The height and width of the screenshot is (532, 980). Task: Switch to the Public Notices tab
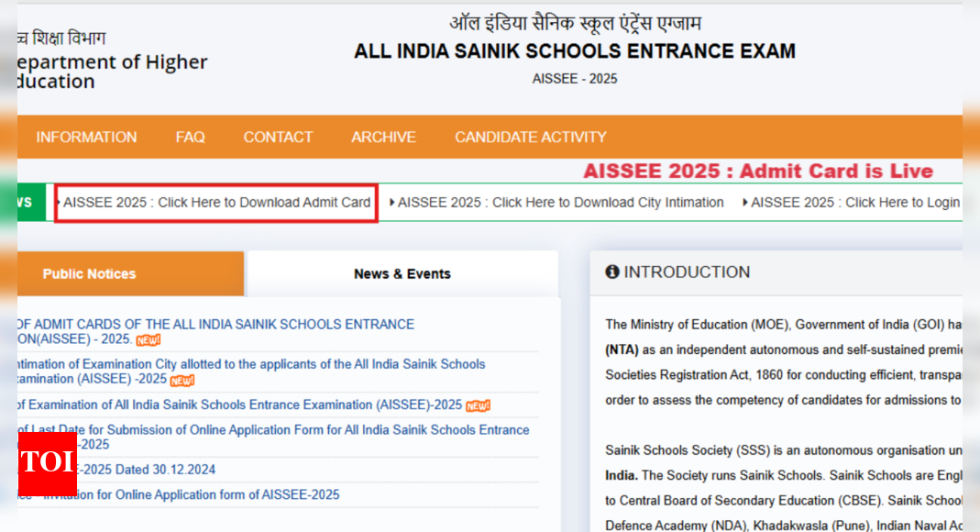click(x=130, y=274)
